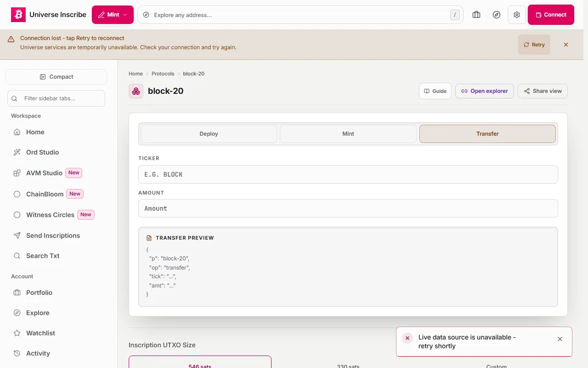Viewport: 588px width, 368px height.
Task: Click the block-20 protocol cube icon
Action: point(136,91)
